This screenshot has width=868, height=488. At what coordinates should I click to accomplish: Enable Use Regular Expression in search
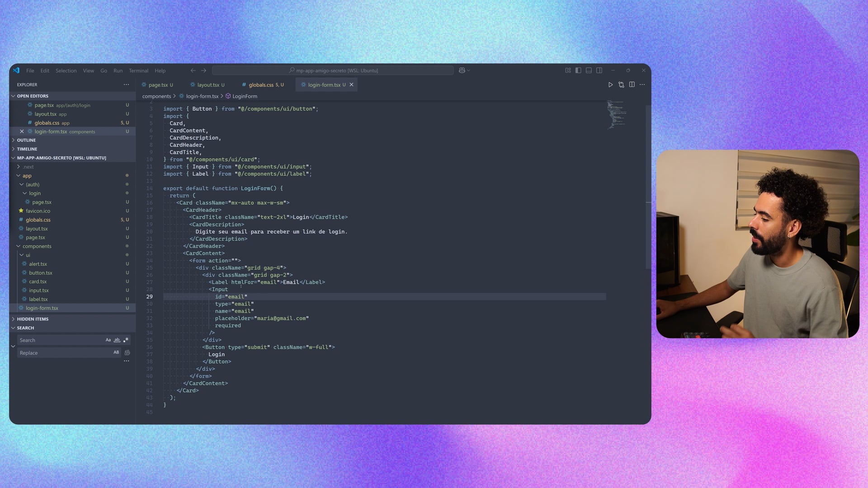[126, 340]
